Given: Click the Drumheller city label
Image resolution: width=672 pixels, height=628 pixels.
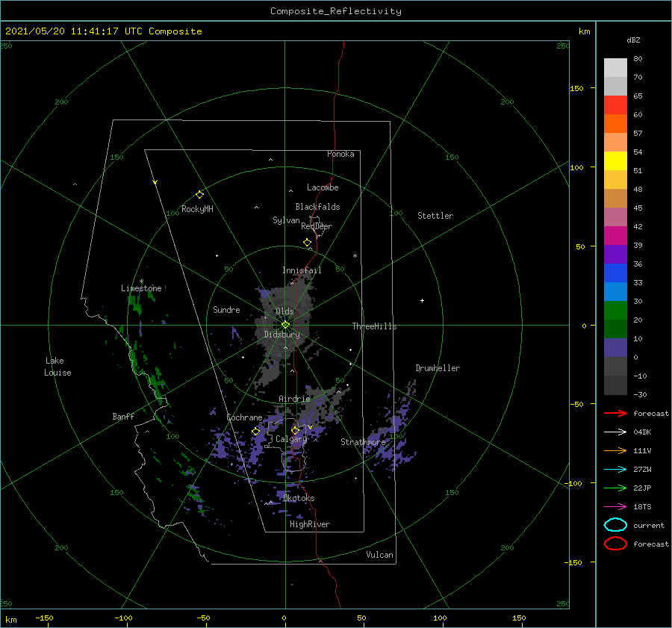Looking at the screenshot, I should [438, 368].
